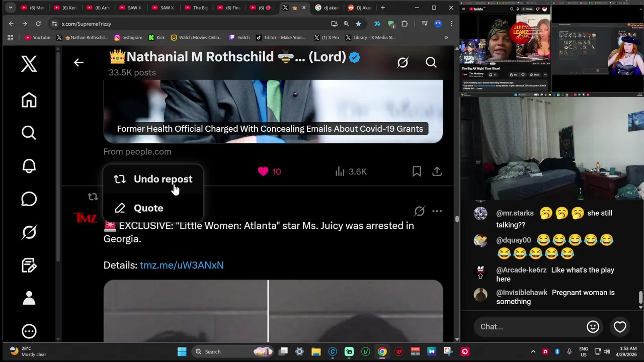
Task: Open the Chrome profile avatar
Action: click(438, 24)
